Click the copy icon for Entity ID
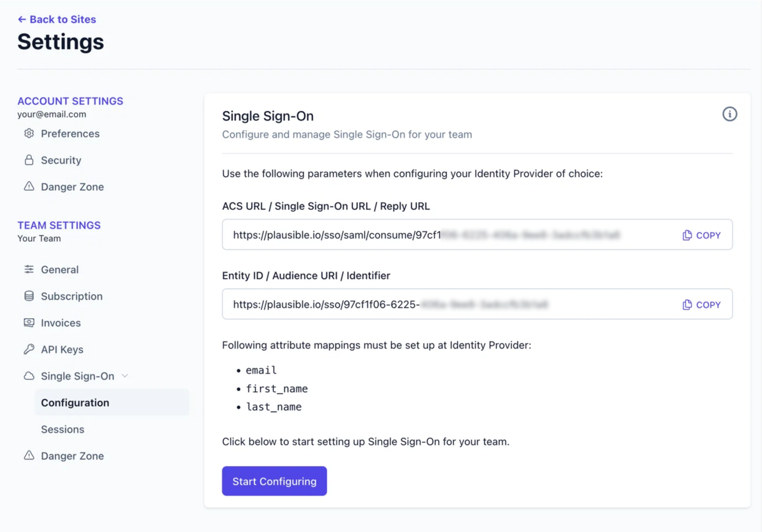The width and height of the screenshot is (762, 532). (x=687, y=305)
